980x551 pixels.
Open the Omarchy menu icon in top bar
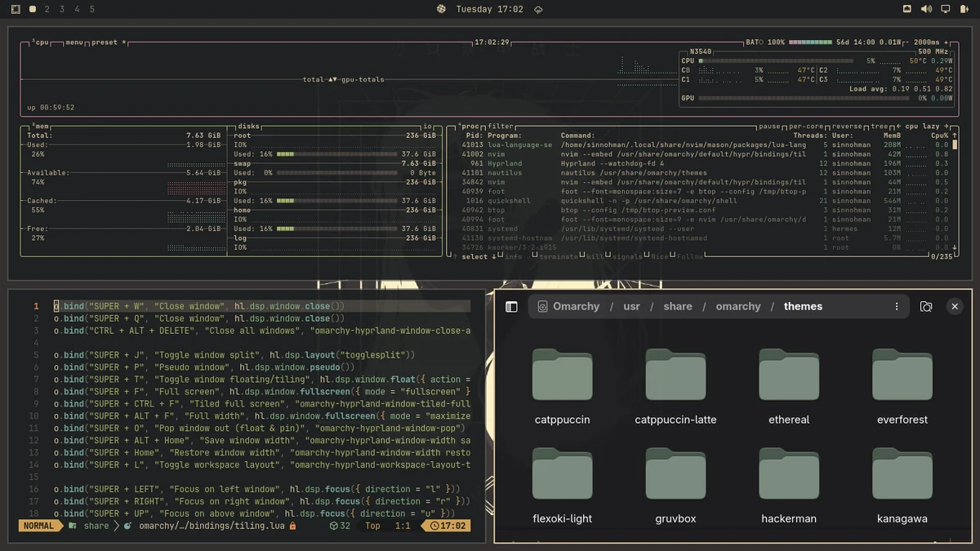[16, 9]
